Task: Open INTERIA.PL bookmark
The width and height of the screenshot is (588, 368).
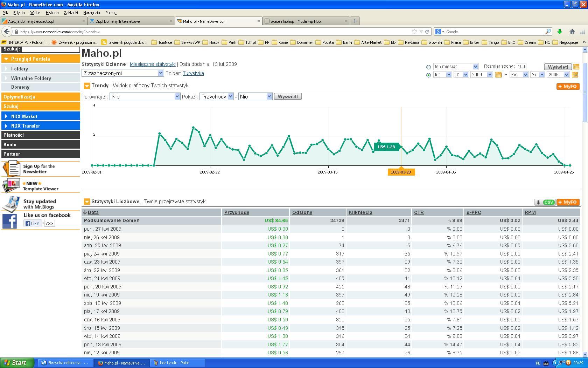Action: 25,42
